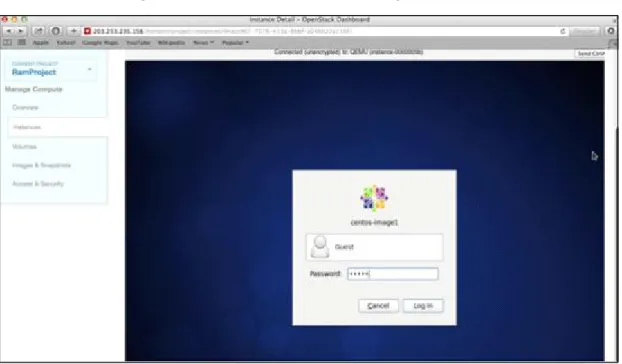Select Images & Snapshots in sidebar

click(x=41, y=165)
